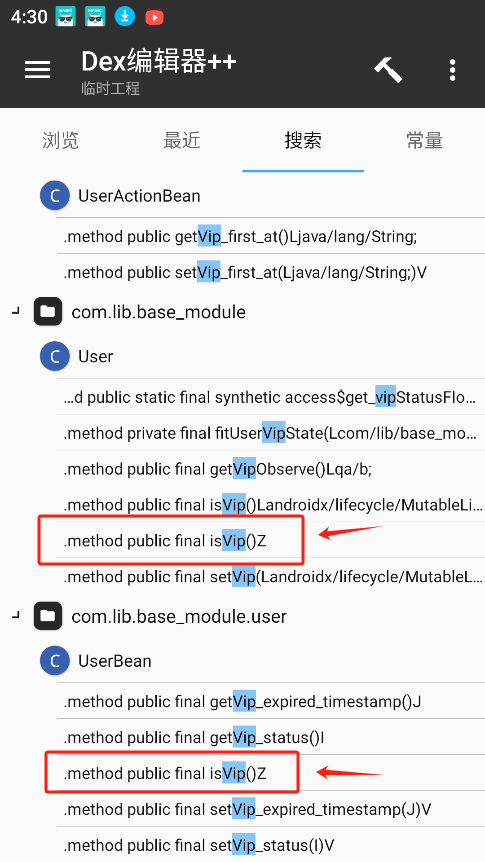Open setVip_expired_timestamp(J)V method result
Screen dimensions: 485x862
[271, 809]
